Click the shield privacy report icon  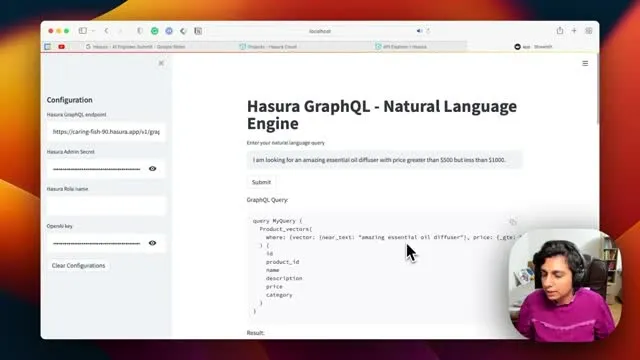pos(140,31)
